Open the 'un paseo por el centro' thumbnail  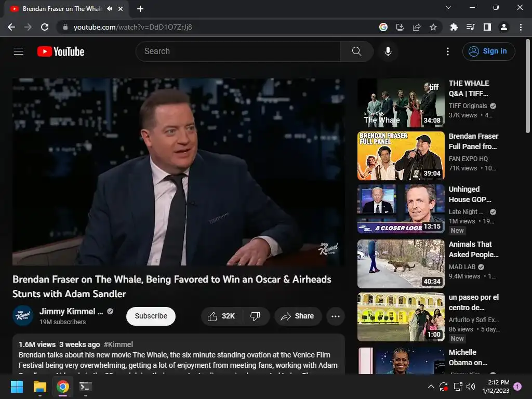[401, 317]
